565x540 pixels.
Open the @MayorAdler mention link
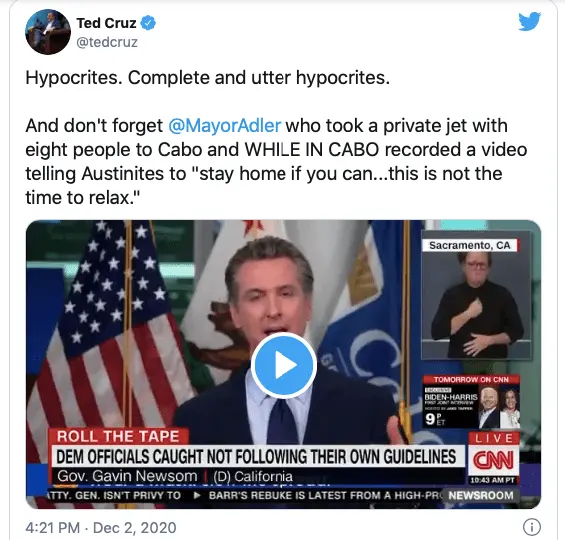pos(224,126)
